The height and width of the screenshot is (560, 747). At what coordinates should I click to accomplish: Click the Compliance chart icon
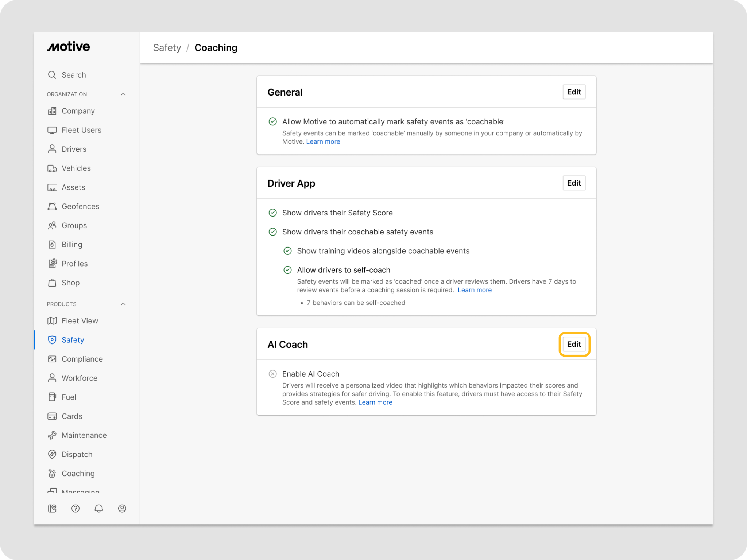coord(52,359)
